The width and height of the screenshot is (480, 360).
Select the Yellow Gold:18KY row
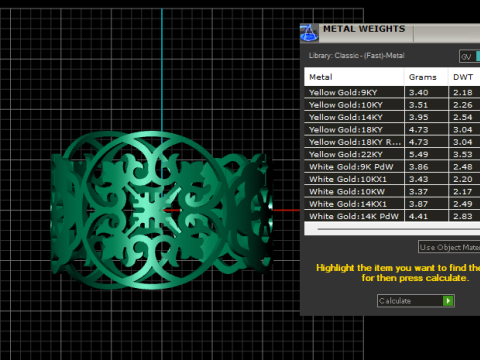pyautogui.click(x=392, y=129)
